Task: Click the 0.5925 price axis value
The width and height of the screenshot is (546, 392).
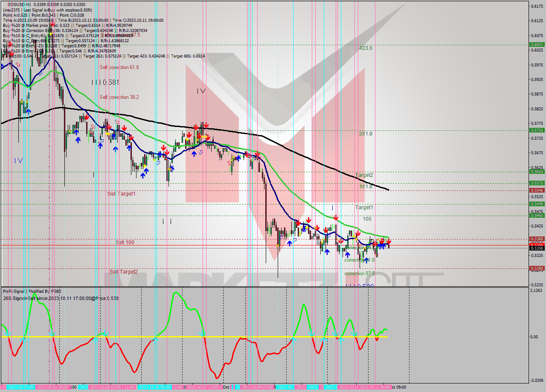Action: [x=537, y=80]
